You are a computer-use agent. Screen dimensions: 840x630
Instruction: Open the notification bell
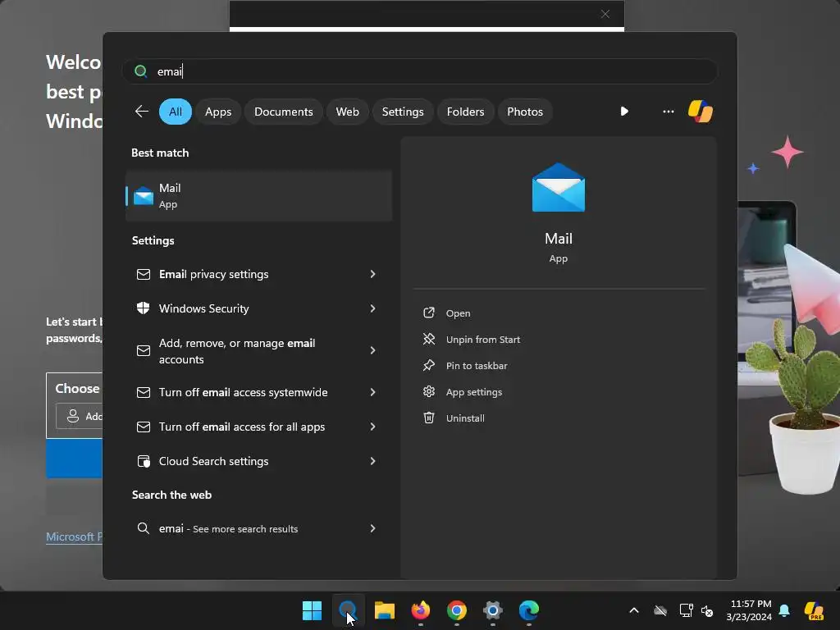[x=784, y=610]
